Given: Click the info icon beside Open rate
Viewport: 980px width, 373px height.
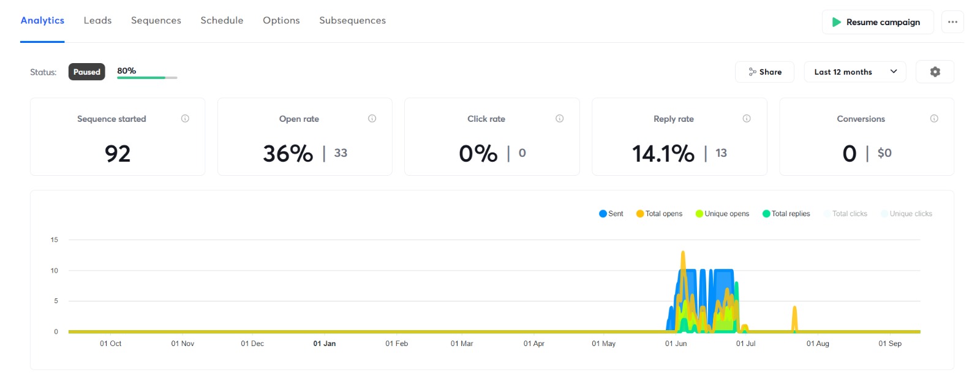Looking at the screenshot, I should 372,119.
